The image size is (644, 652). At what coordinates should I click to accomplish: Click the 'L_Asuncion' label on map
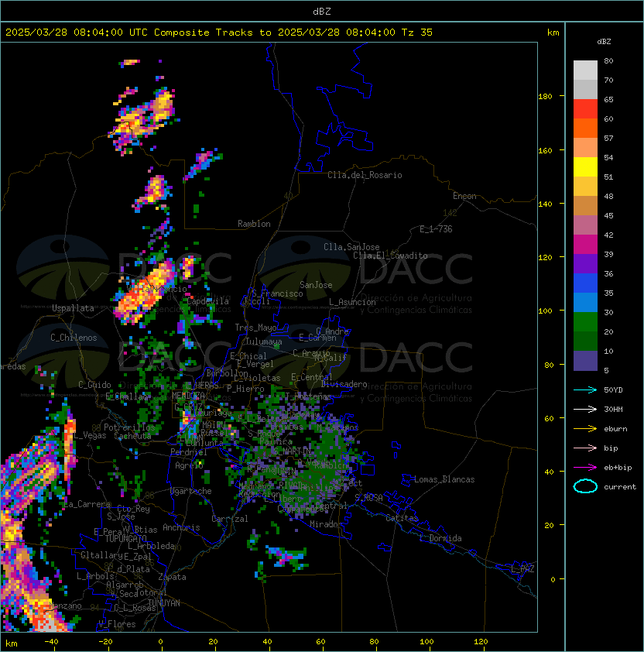(352, 302)
